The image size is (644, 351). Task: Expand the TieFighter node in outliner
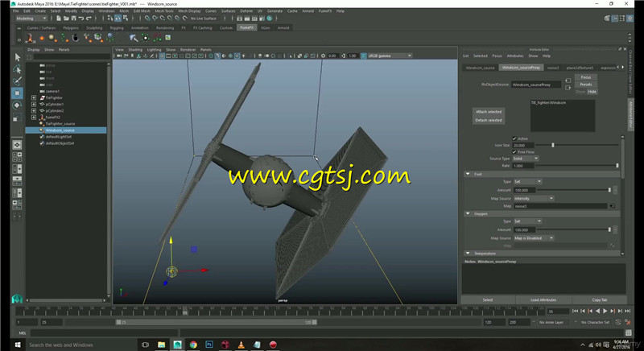click(x=34, y=97)
